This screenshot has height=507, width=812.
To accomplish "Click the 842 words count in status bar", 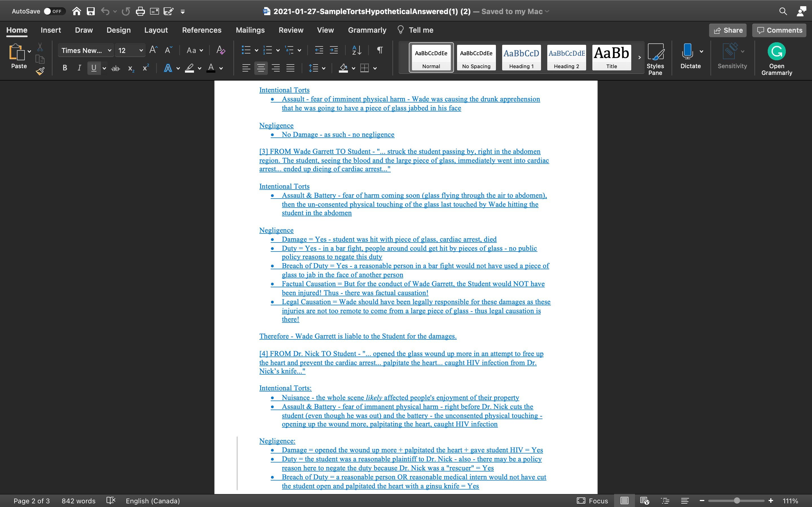I will tap(78, 501).
